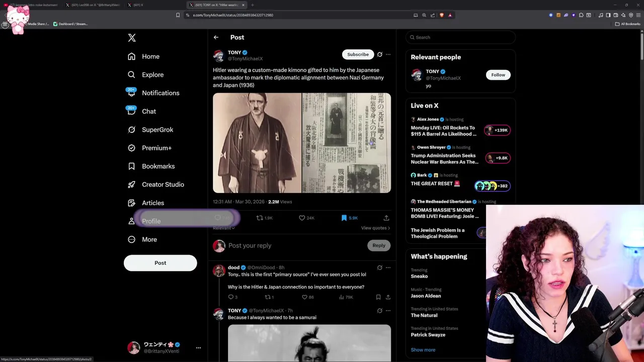Open Brave Rewards triangle icon
The width and height of the screenshot is (644, 362).
(450, 15)
